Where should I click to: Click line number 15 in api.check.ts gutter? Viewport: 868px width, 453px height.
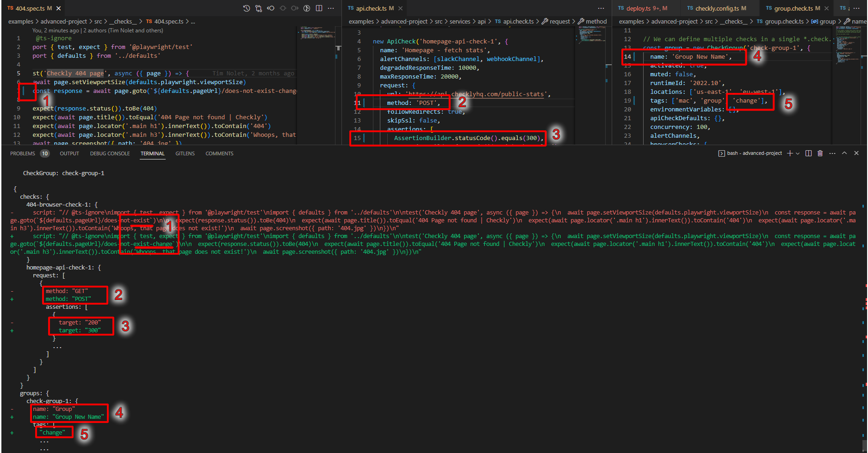(x=357, y=138)
